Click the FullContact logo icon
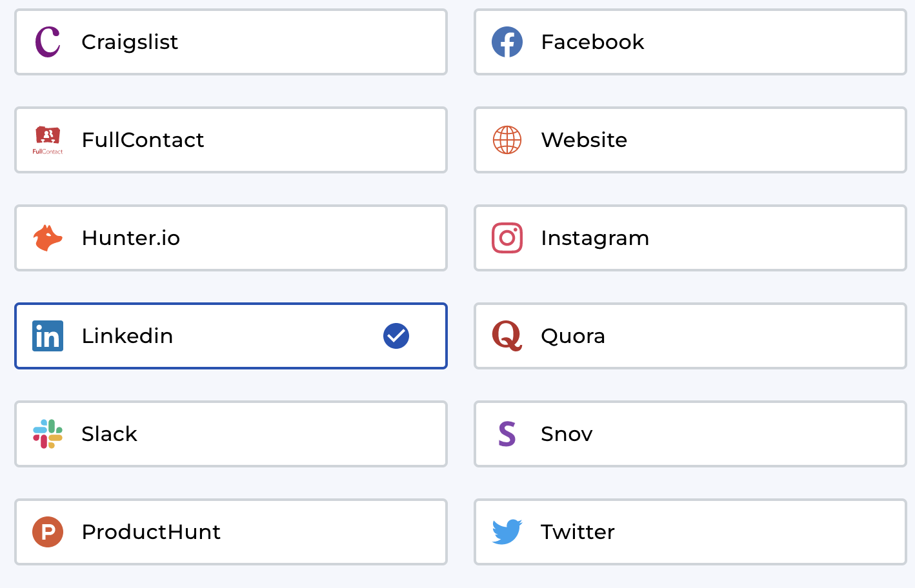This screenshot has width=915, height=588. click(48, 140)
